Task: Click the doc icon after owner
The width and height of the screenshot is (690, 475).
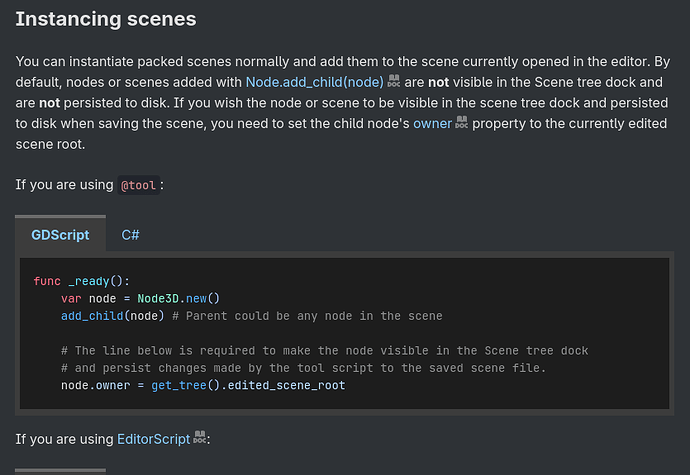Action: (x=462, y=122)
